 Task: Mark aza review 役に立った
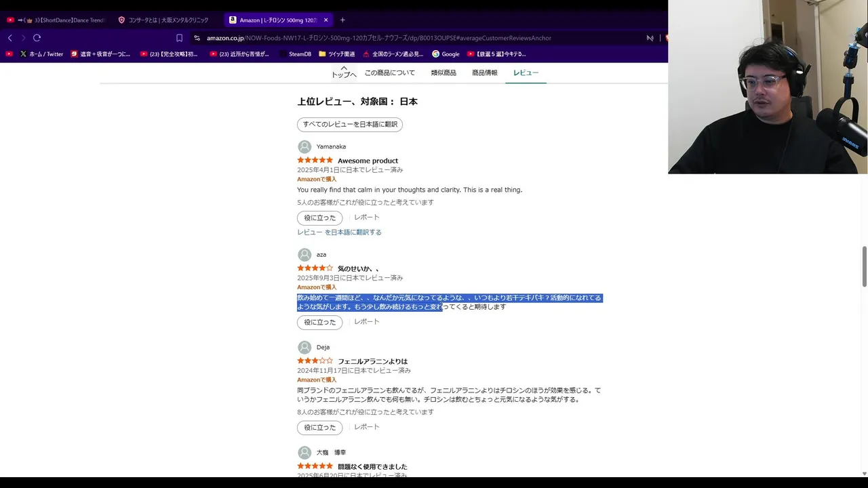[x=319, y=323]
